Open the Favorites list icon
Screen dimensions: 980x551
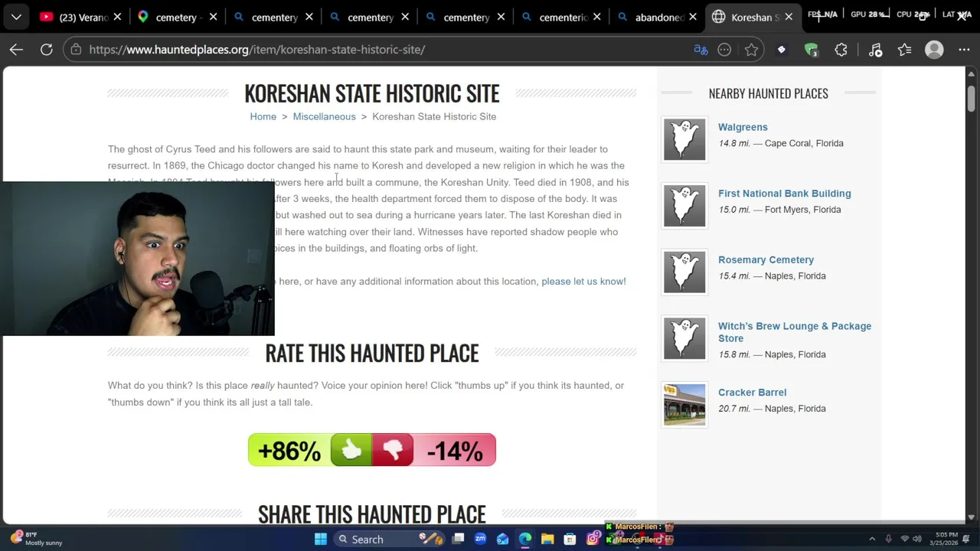(x=905, y=50)
